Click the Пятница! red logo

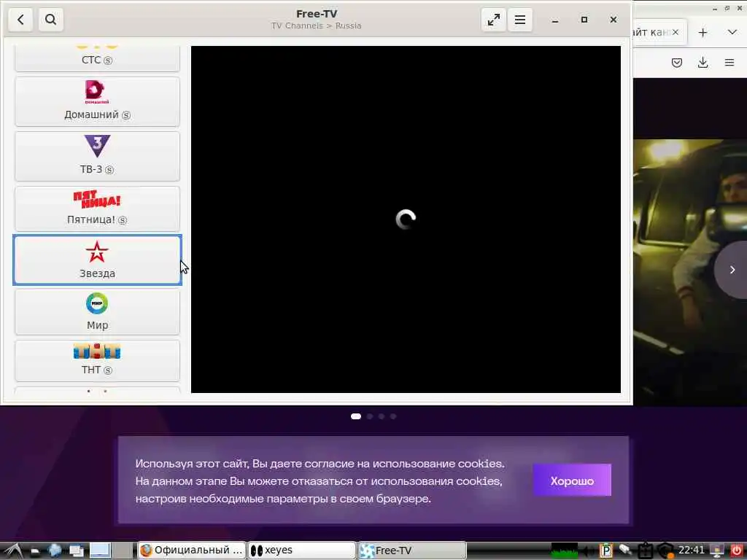click(x=97, y=200)
